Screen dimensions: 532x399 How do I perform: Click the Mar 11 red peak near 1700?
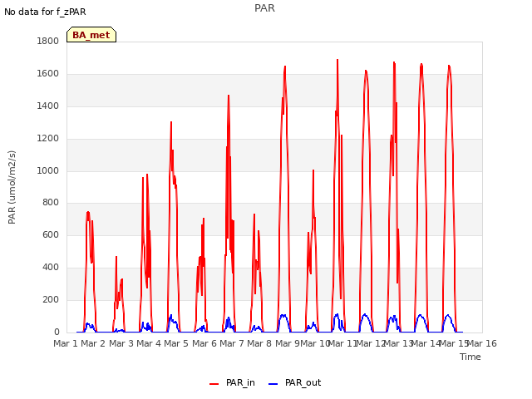[x=337, y=60]
